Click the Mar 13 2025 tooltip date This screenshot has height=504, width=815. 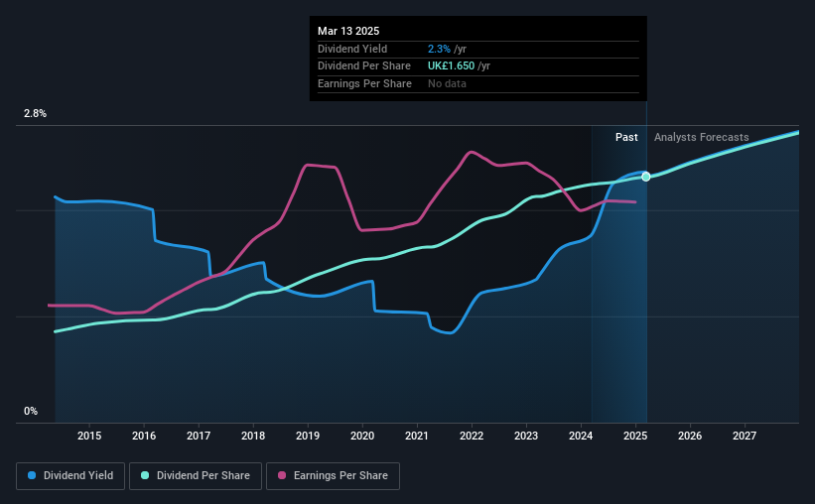348,31
